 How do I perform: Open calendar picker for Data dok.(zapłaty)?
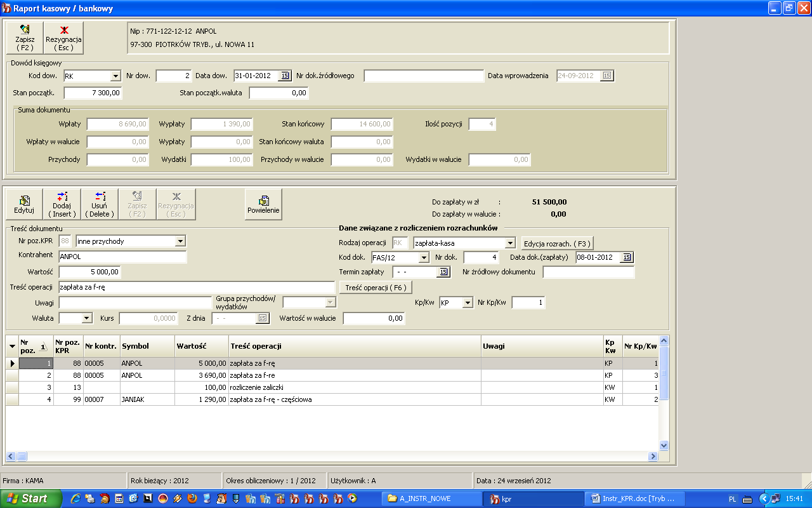click(x=627, y=257)
